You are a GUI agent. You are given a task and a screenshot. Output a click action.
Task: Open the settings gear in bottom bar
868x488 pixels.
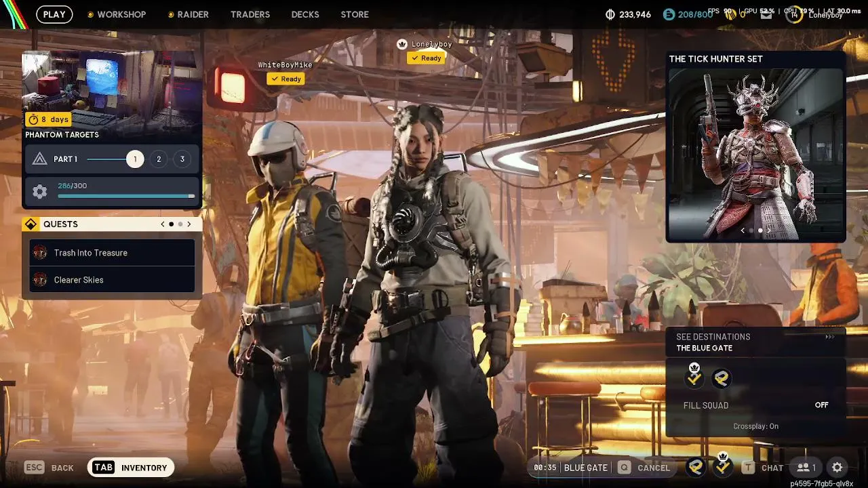[837, 468]
